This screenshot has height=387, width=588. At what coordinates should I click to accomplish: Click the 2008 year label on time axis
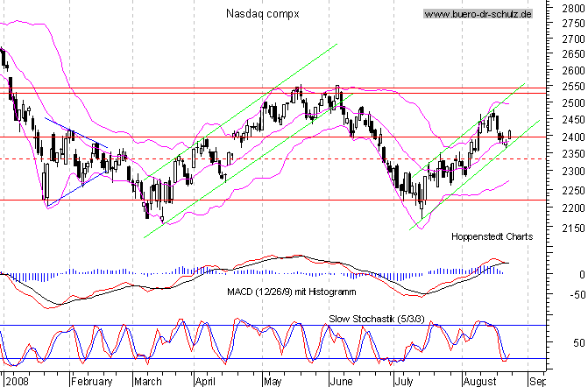[17, 381]
